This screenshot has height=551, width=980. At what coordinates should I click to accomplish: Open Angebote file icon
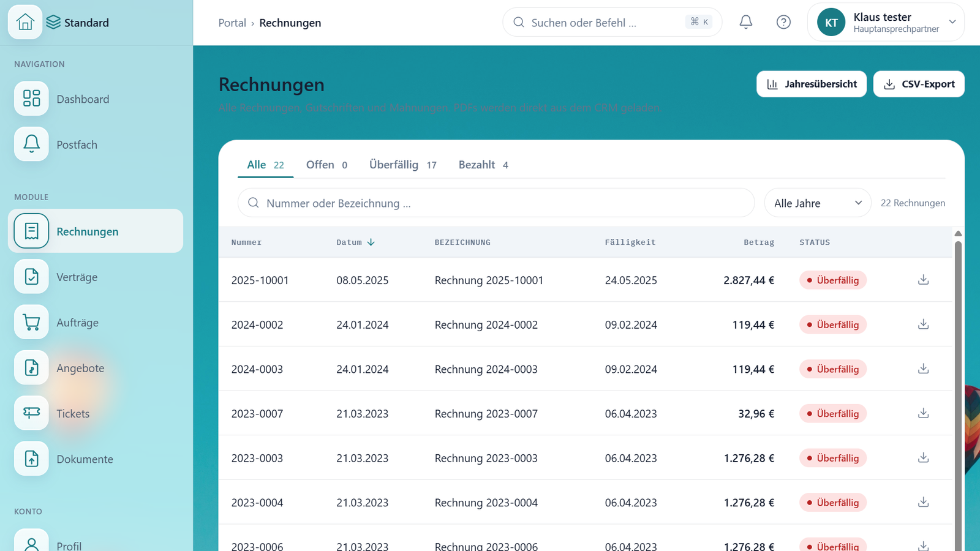[31, 367]
